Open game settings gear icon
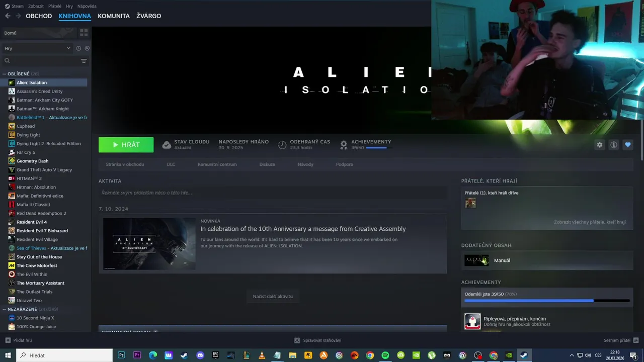The height and width of the screenshot is (362, 644). [599, 145]
